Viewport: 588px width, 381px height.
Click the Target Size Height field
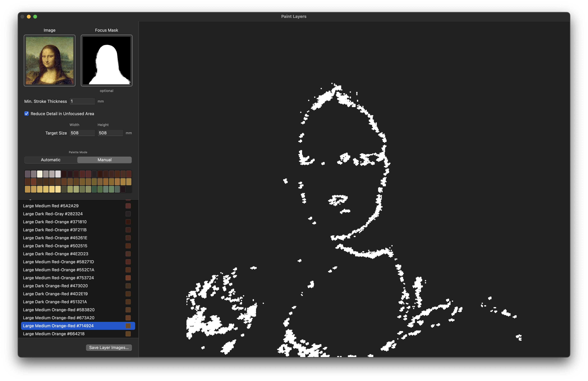110,133
